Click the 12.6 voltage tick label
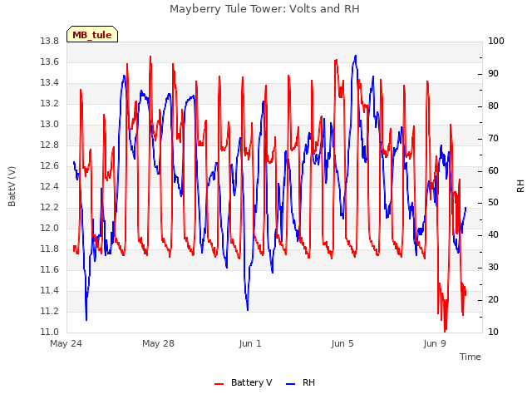Image resolution: width=532 pixels, height=399 pixels. coord(50,166)
